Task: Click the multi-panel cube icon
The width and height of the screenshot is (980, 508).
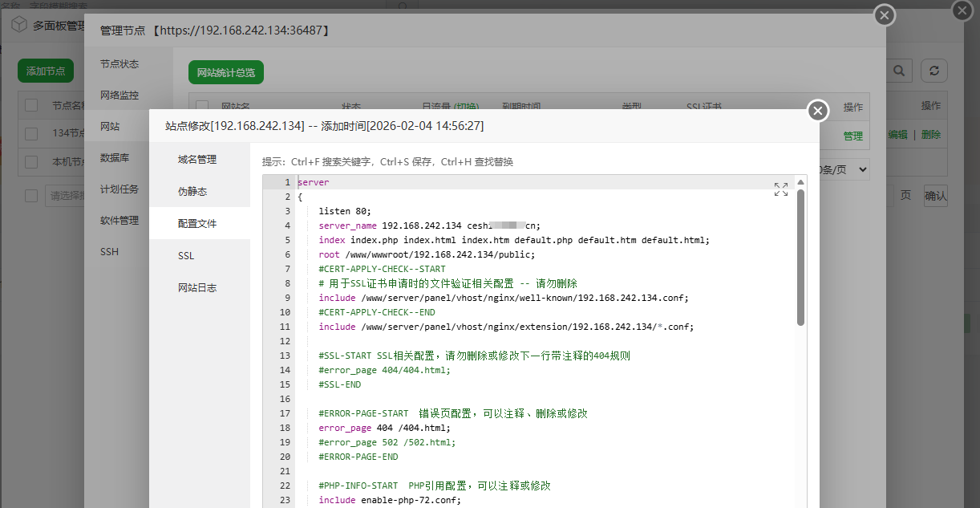Action: click(x=18, y=24)
